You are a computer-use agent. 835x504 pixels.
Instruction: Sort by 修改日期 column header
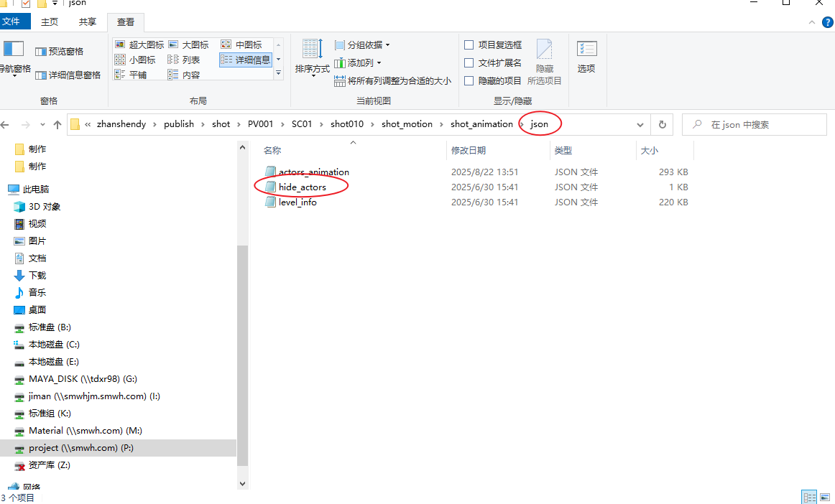pos(498,151)
